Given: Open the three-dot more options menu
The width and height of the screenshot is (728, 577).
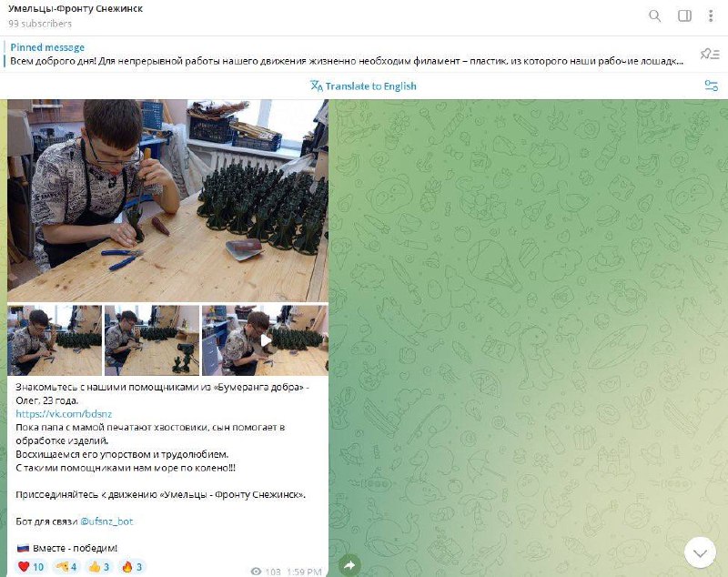Looking at the screenshot, I should (711, 15).
